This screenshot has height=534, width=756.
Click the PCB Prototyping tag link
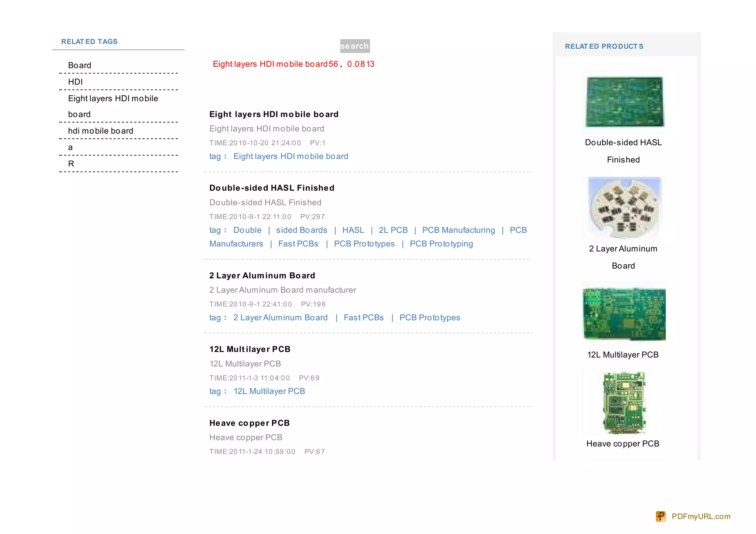pos(441,244)
